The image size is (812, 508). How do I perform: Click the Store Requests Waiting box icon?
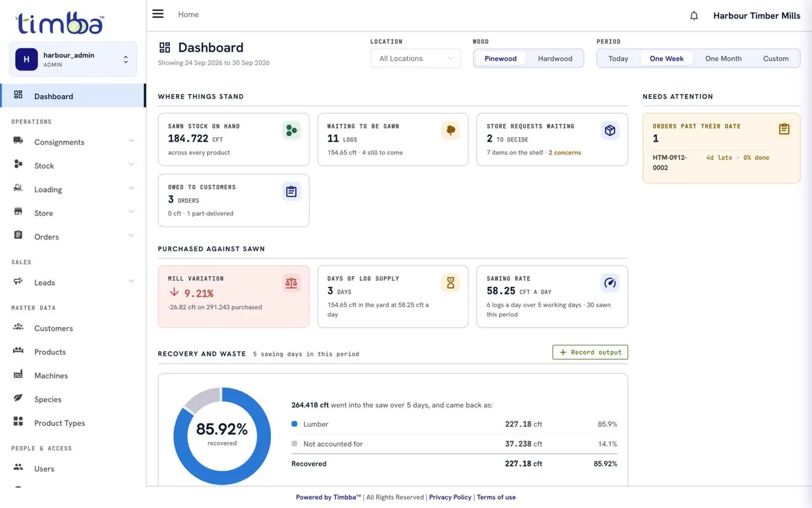point(610,131)
